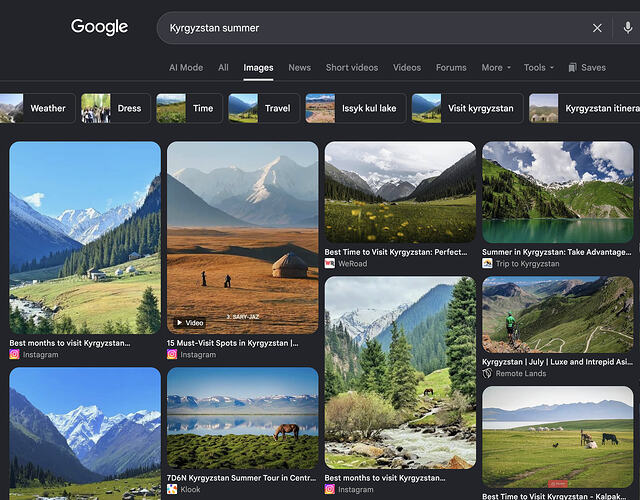640x500 pixels.
Task: Click '15 Must-Visit Spots in Kyrgyzstan' title
Action: coord(232,343)
